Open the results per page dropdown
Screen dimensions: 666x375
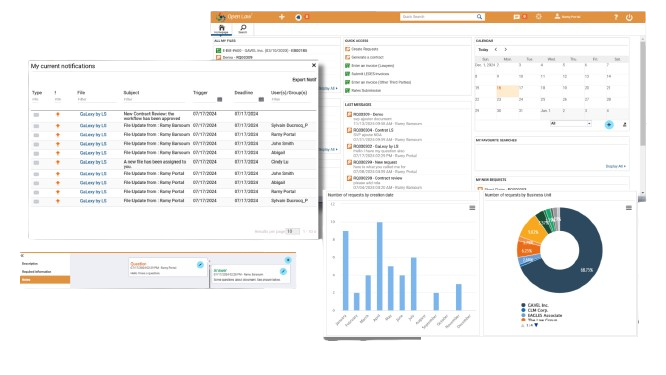292,231
